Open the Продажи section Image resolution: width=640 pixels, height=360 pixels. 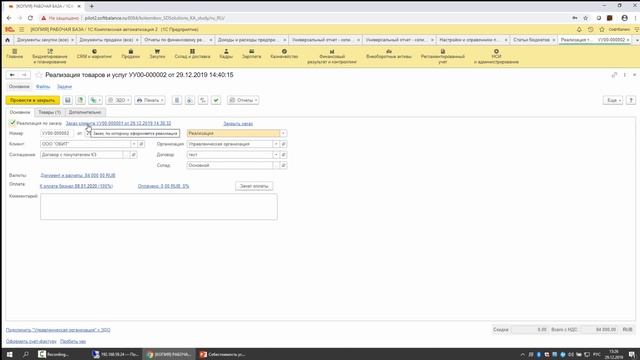pos(131,54)
